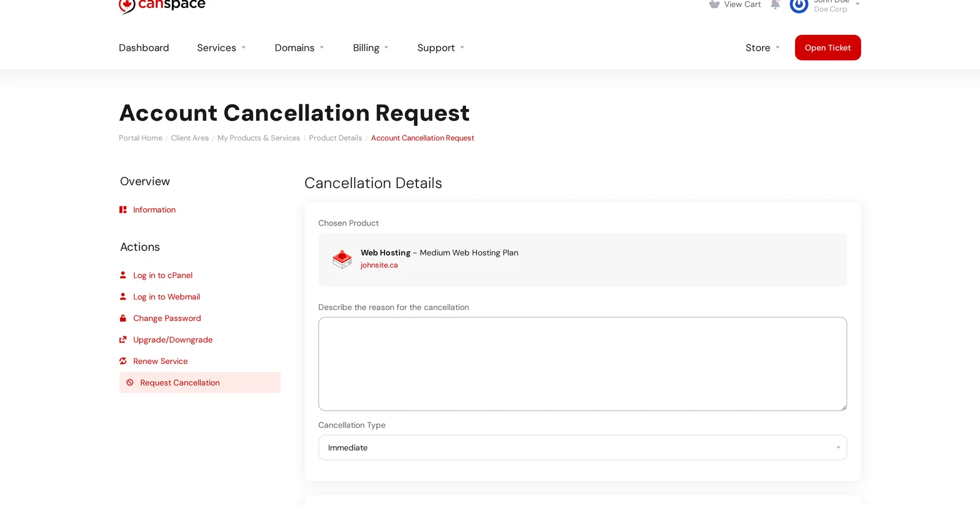Expand the Store menu arrow
Viewport: 980px width, 505px height.
click(778, 48)
